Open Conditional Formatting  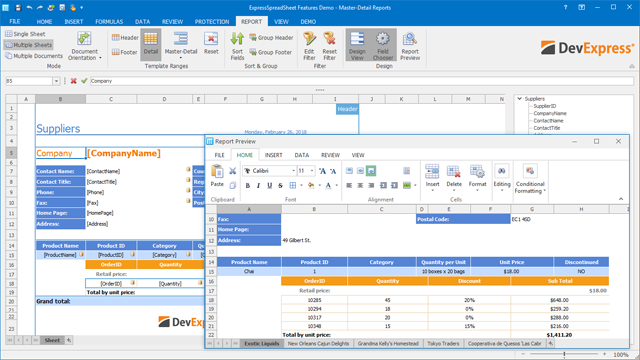point(530,179)
